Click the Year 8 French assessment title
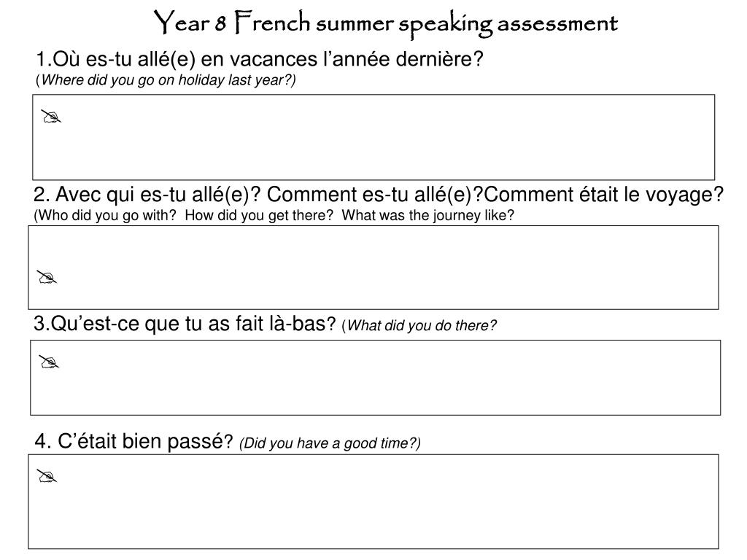 385,23
